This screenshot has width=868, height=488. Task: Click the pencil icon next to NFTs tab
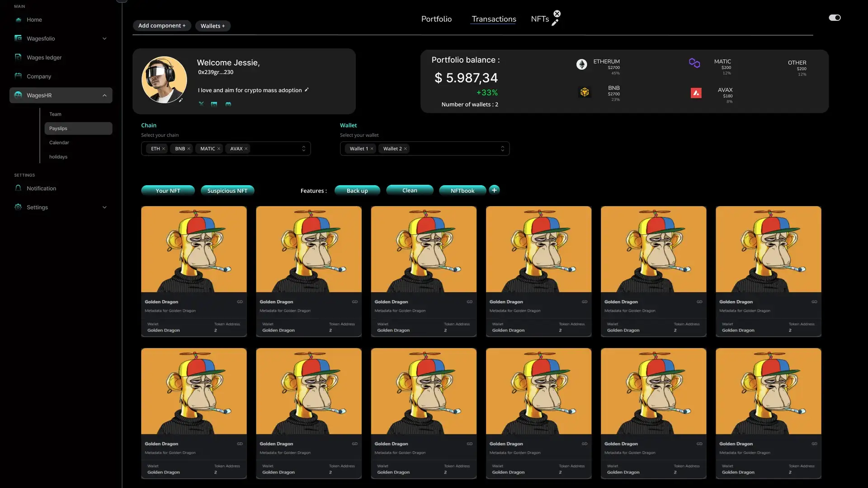tap(555, 23)
